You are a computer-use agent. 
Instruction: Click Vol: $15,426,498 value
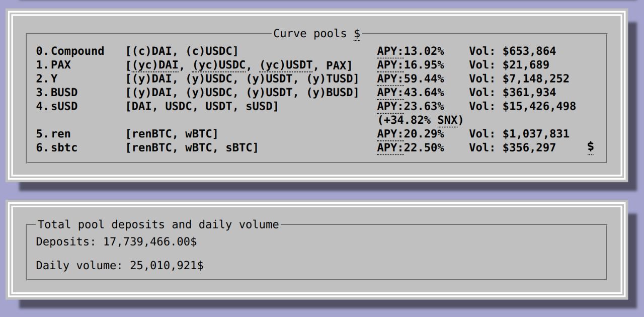click(523, 106)
